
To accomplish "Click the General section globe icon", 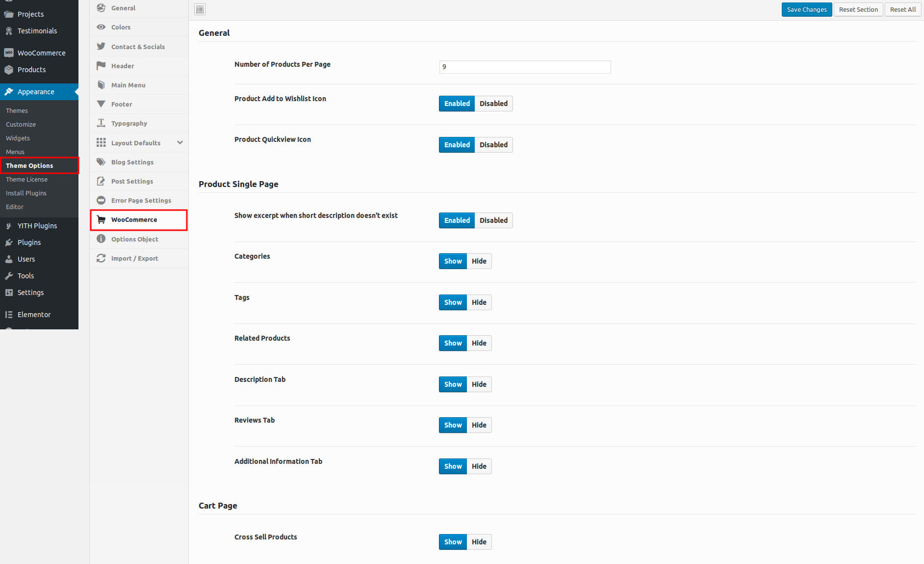I will pos(101,8).
